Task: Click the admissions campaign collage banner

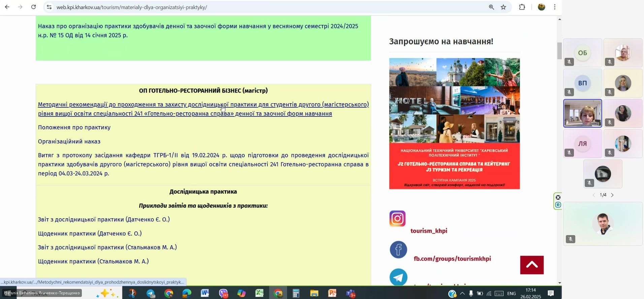Action: click(454, 123)
